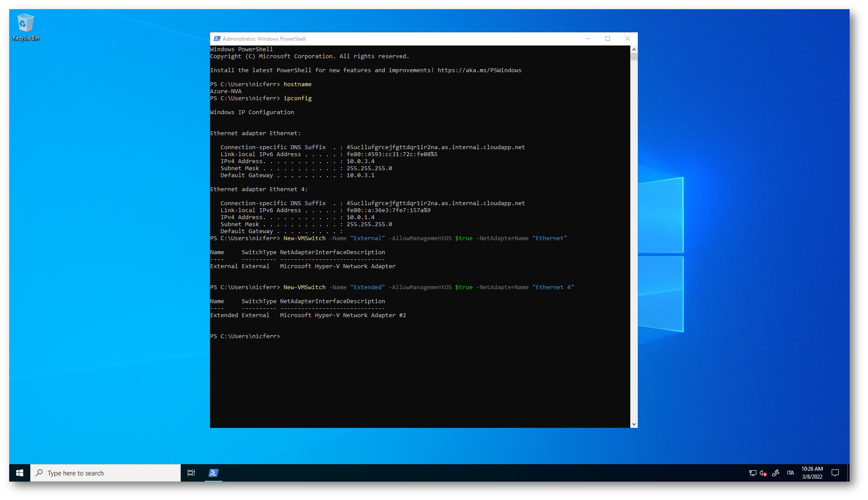Click the scrollbar down arrow in PowerShell

(634, 424)
